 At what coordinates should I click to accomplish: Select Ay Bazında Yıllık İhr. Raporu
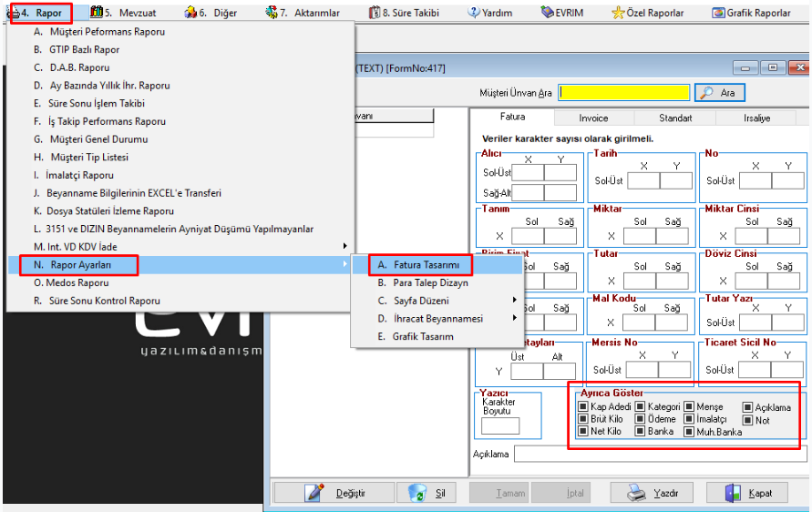coord(180,86)
